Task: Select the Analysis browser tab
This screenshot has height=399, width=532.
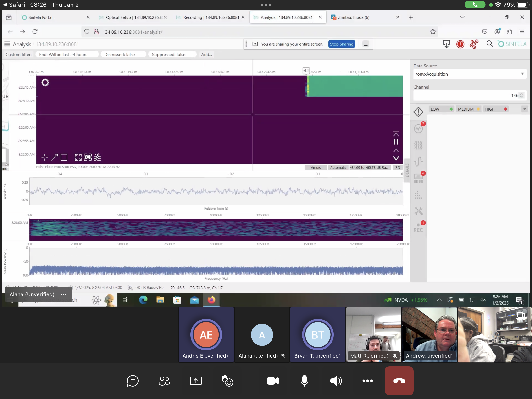Action: coord(287,17)
